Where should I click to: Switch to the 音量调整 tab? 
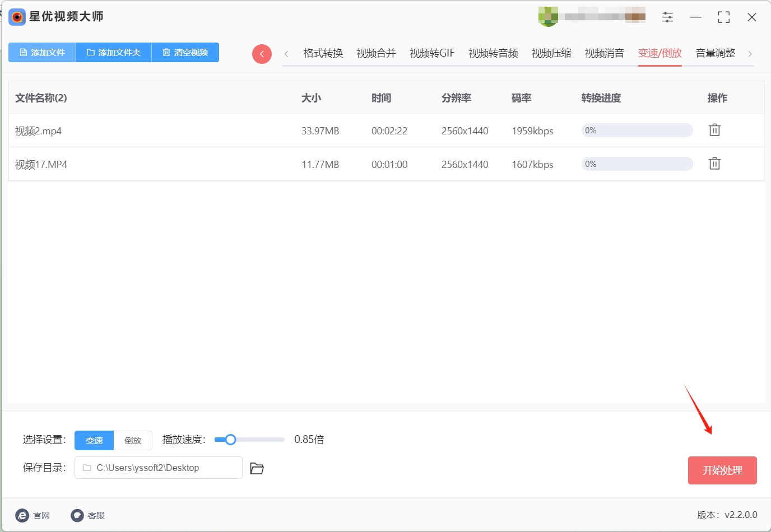[x=716, y=53]
